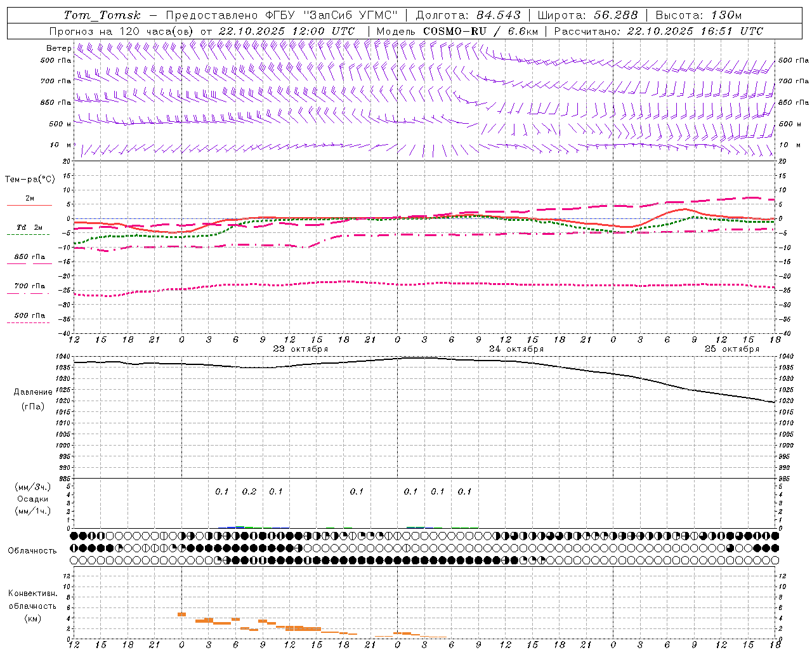Click the orange convective bar at 0h on 23 октября
Image resolution: width=812 pixels, height=650 pixels.
181,614
